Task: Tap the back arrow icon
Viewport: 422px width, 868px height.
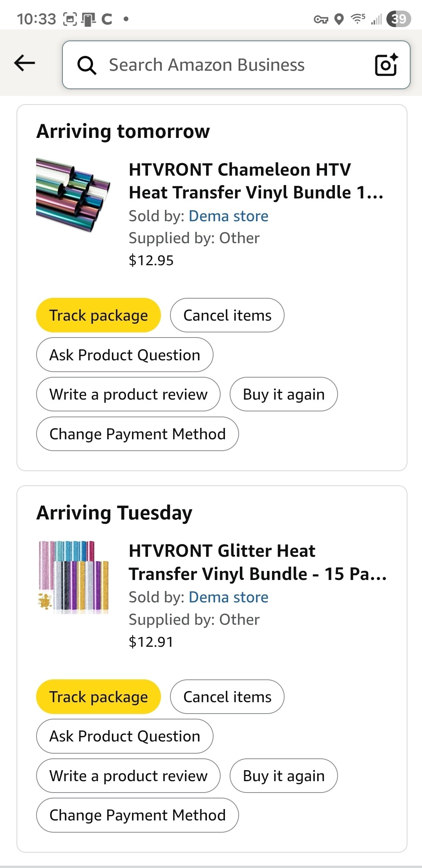Action: (24, 63)
